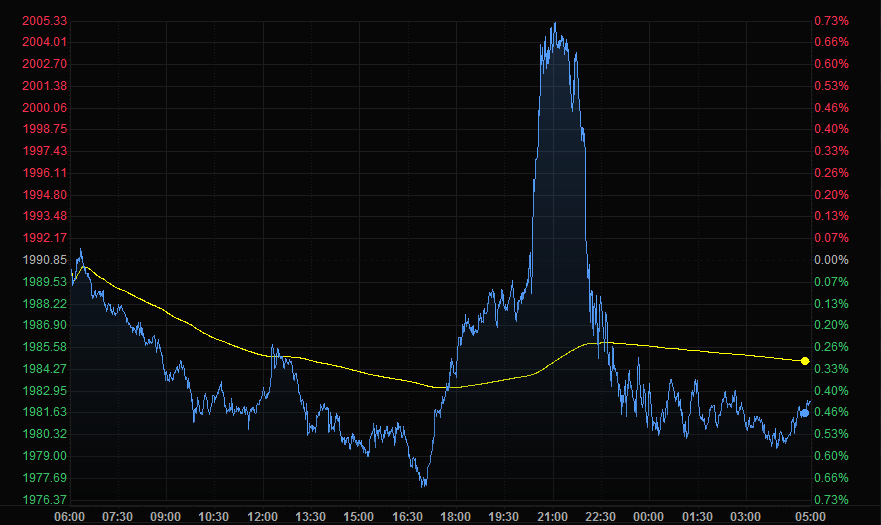Image resolution: width=881 pixels, height=525 pixels.
Task: Select the red 0.13% percent label
Action: [x=832, y=216]
